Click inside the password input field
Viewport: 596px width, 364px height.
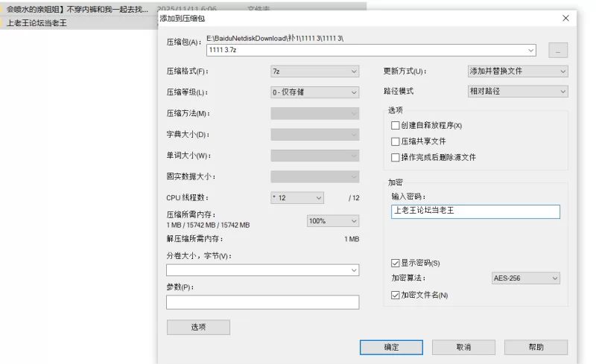click(475, 211)
